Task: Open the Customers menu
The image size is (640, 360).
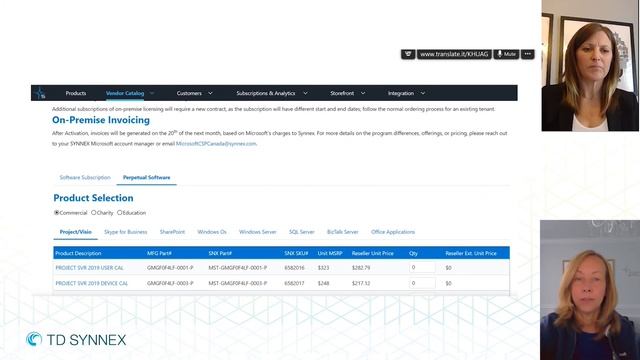Action: (x=189, y=93)
